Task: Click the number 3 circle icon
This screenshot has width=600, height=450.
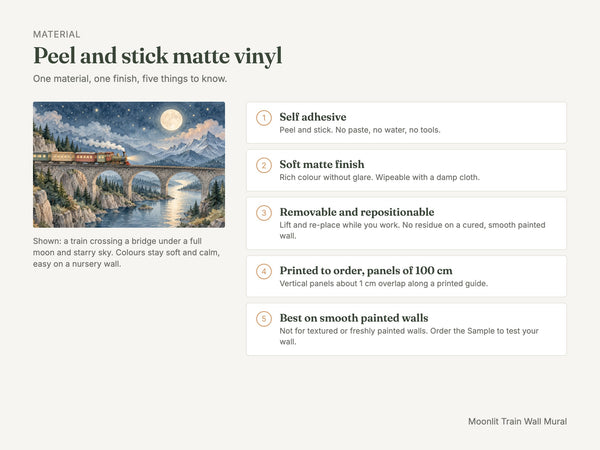Action: pyautogui.click(x=264, y=213)
